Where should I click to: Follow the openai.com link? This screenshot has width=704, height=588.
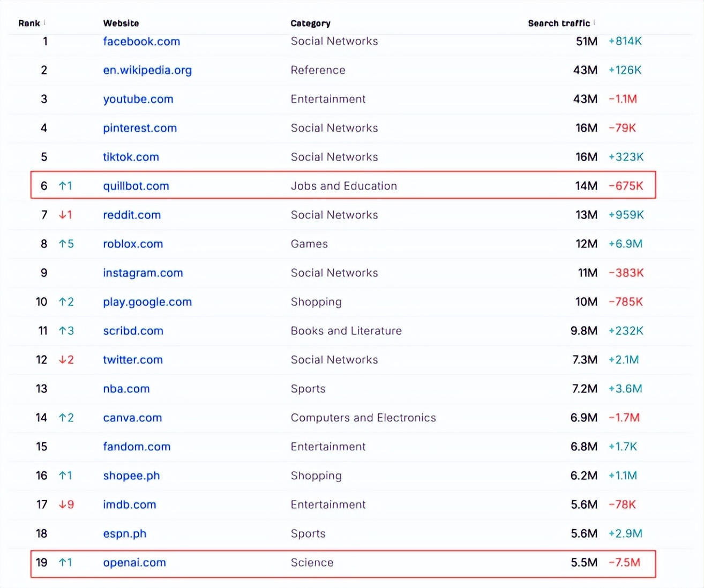134,562
